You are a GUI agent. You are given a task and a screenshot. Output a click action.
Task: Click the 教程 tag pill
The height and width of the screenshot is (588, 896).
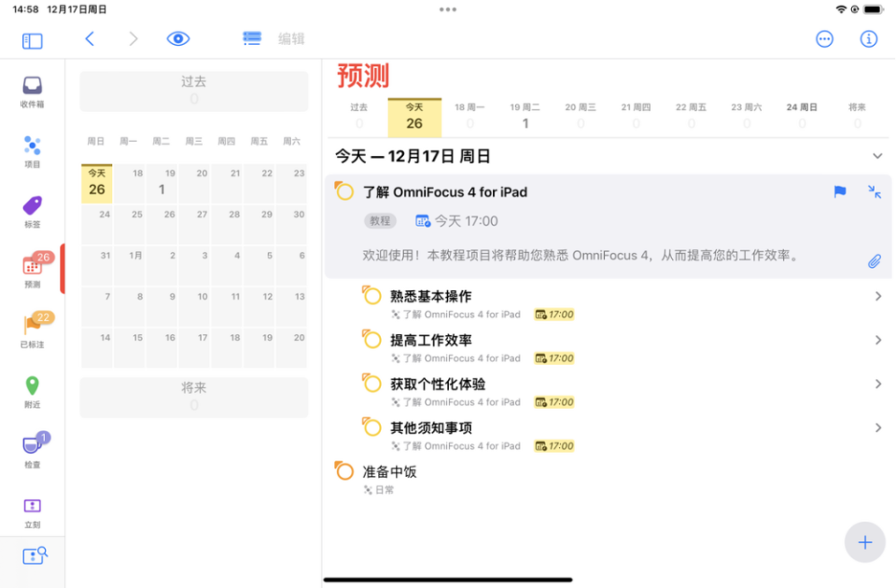(380, 221)
